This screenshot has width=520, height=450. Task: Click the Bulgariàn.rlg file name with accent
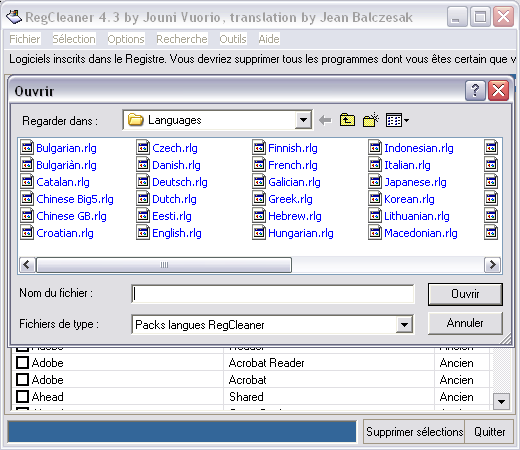tap(66, 165)
